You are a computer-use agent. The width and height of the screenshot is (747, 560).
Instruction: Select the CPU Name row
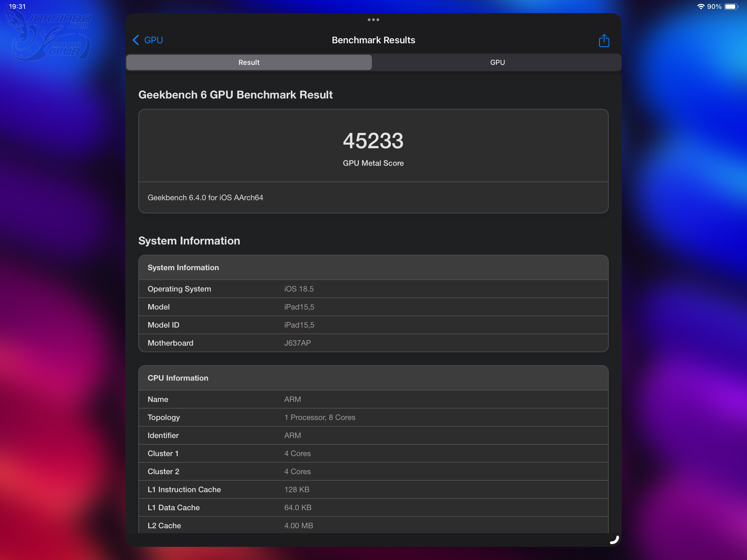pyautogui.click(x=373, y=399)
